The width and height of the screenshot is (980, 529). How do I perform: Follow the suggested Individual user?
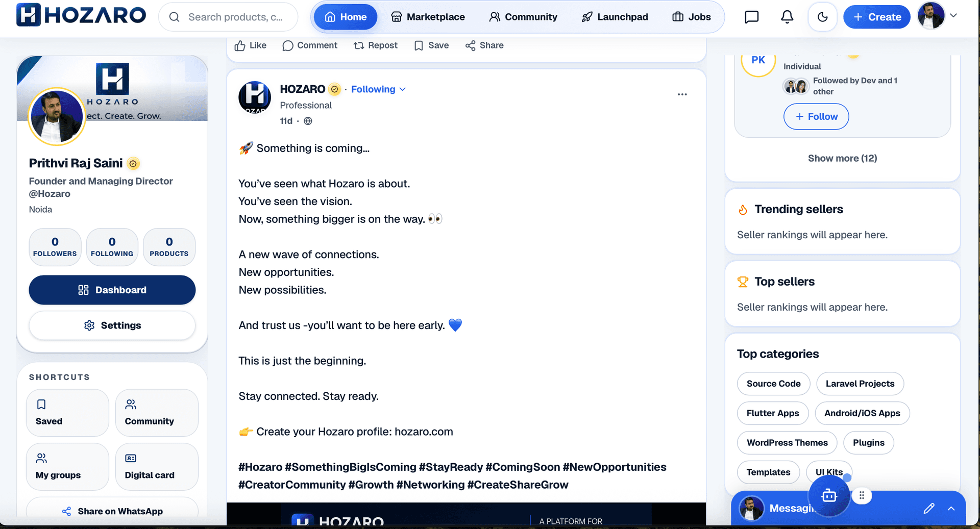816,116
